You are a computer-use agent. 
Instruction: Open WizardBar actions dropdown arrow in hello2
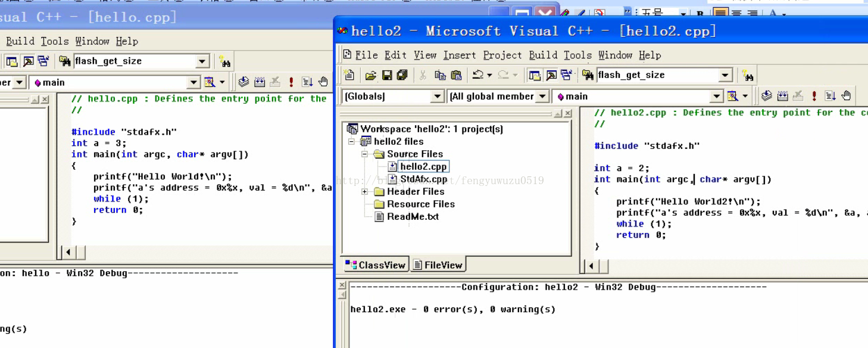pos(745,96)
